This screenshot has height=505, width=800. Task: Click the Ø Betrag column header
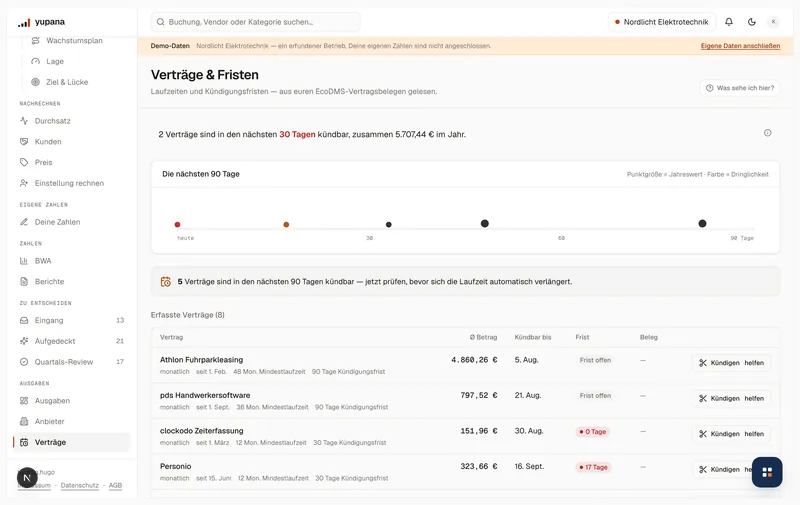tap(483, 337)
